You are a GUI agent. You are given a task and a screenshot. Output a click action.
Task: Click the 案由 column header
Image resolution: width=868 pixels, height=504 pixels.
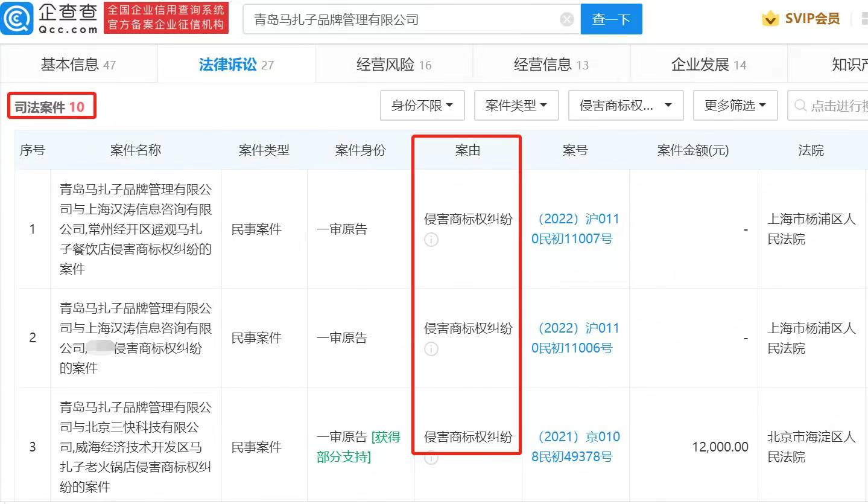click(x=467, y=150)
